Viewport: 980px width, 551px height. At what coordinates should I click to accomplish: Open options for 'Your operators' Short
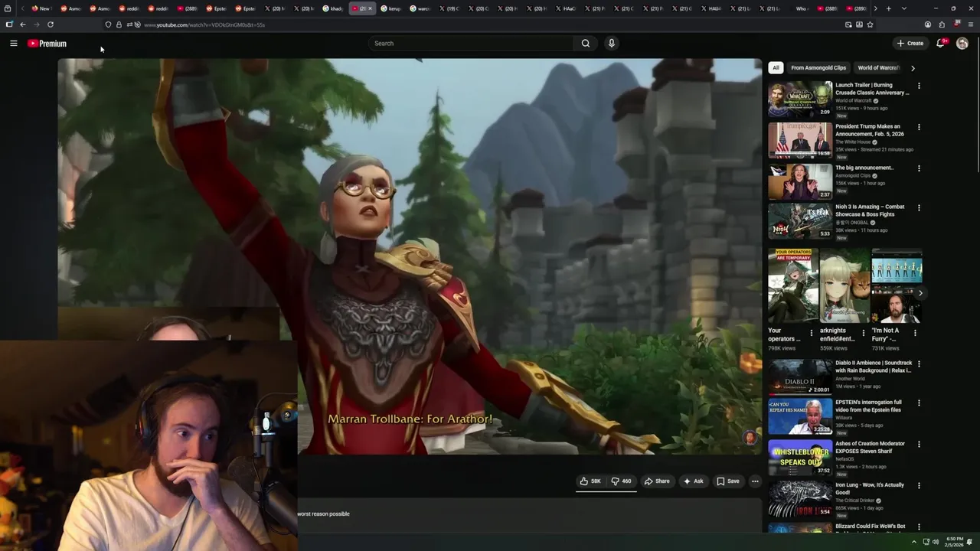812,333
